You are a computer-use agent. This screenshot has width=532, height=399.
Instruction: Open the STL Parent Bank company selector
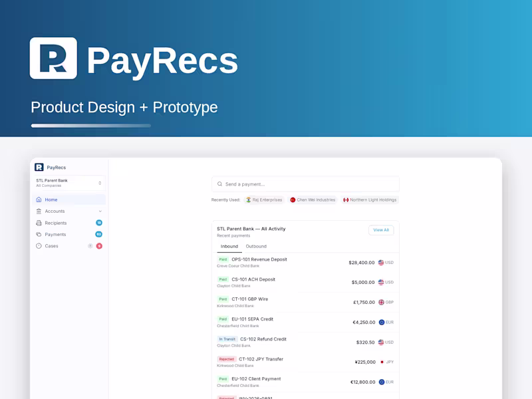tap(69, 183)
